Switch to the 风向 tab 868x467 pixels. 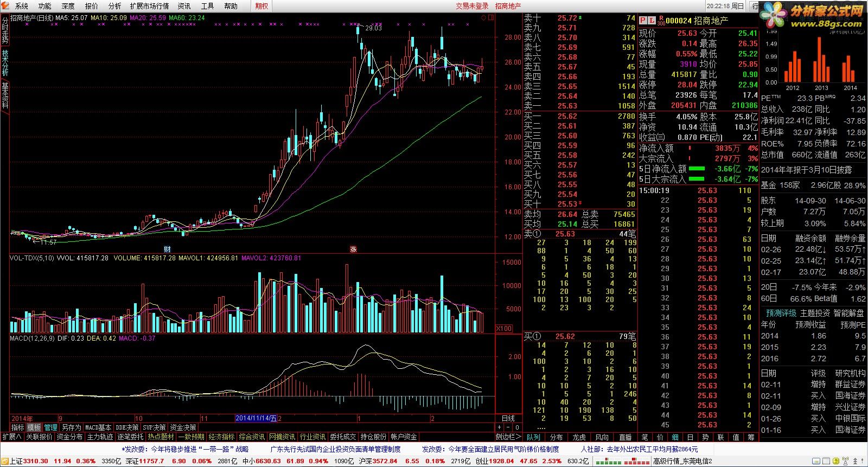click(x=602, y=437)
